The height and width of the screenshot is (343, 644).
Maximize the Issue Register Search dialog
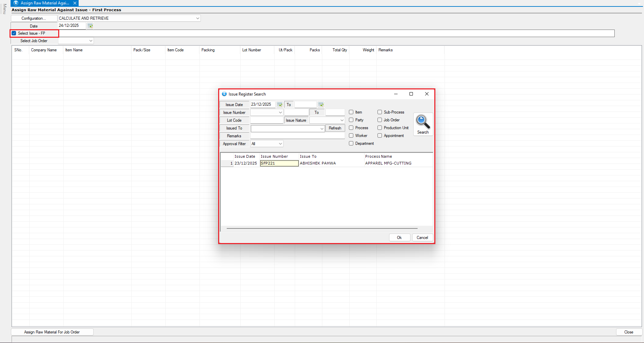[x=411, y=94]
